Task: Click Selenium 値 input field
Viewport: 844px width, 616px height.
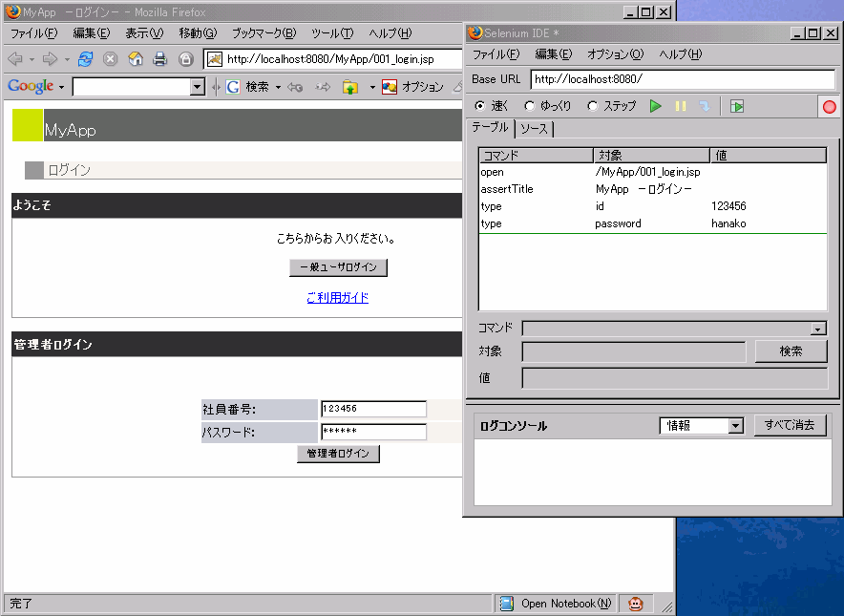Action: click(674, 378)
